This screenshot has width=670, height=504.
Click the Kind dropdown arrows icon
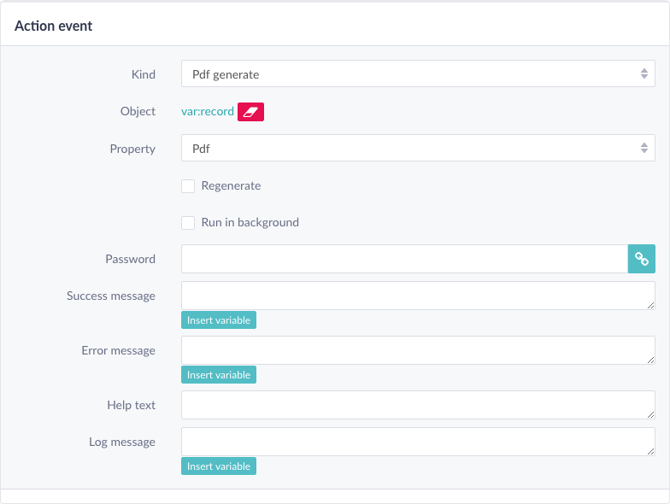tap(644, 74)
